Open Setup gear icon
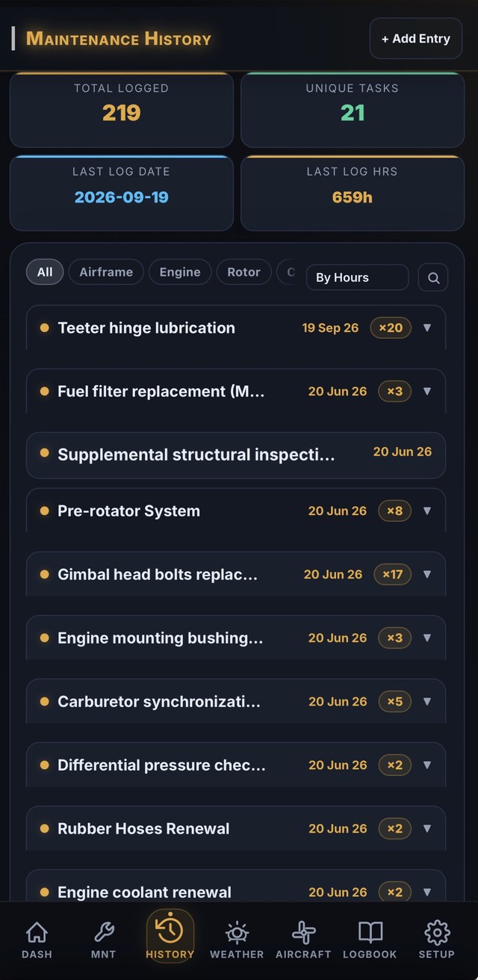 (x=436, y=932)
